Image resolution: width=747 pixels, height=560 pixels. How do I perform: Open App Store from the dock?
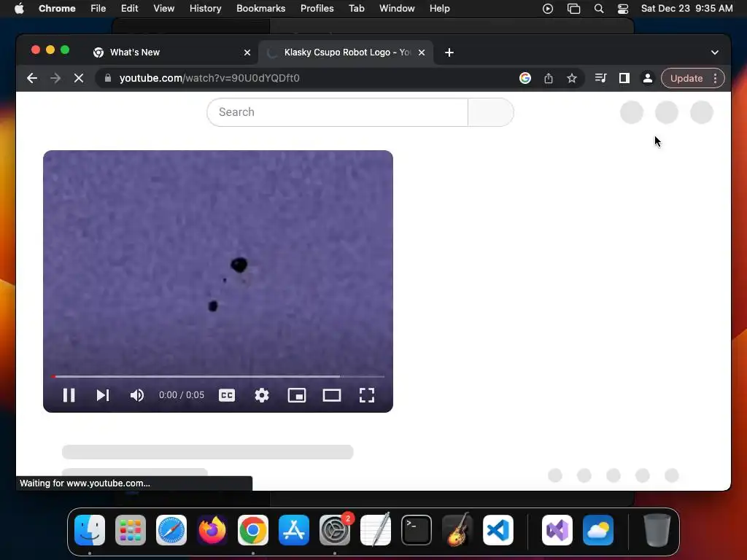pyautogui.click(x=294, y=530)
